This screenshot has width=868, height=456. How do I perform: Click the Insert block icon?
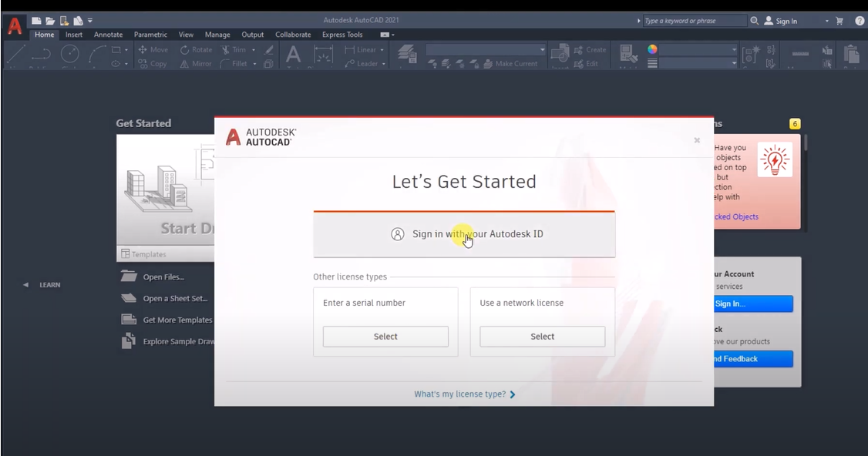(x=560, y=54)
